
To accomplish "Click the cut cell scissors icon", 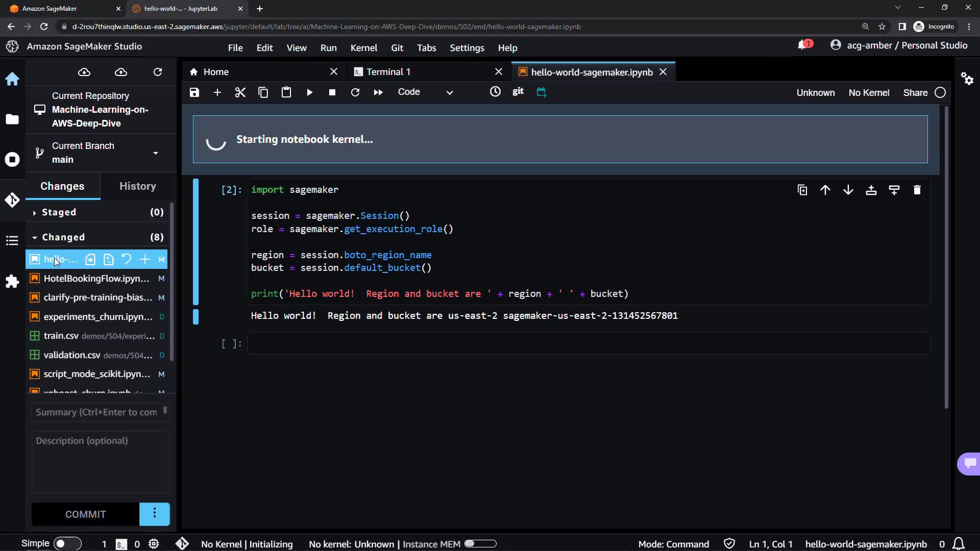I will [x=240, y=92].
